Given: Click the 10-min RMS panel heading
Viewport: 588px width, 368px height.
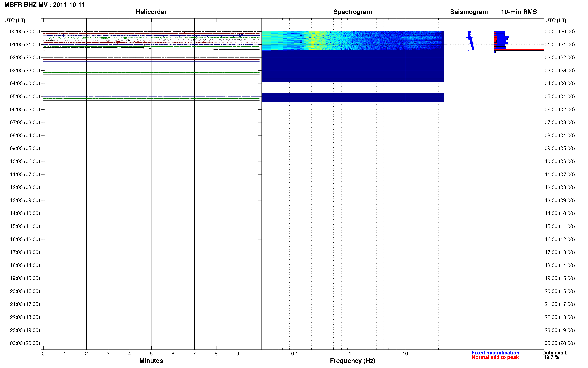Looking at the screenshot, I should (x=519, y=12).
